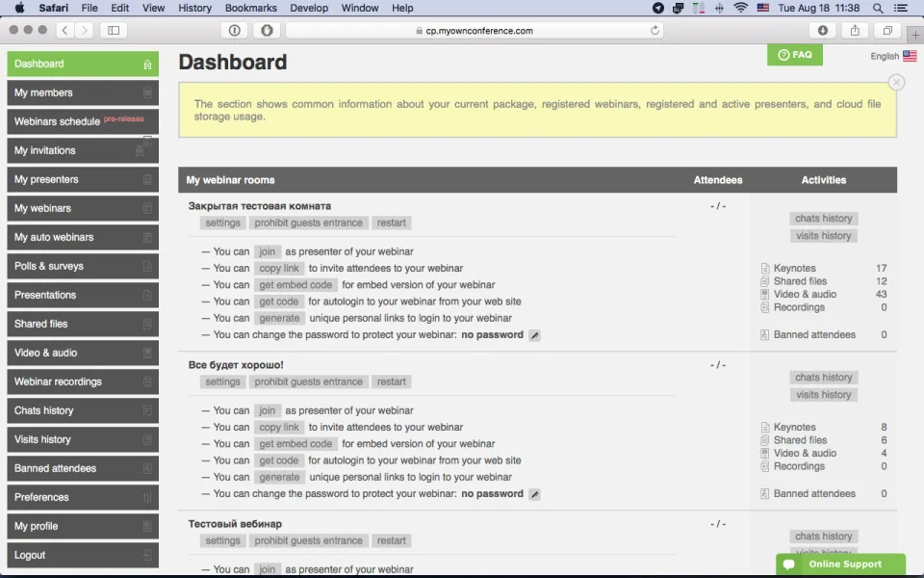Prohibit guests entrance for Закрытая тестовая комната
The width and height of the screenshot is (924, 578).
coord(308,223)
